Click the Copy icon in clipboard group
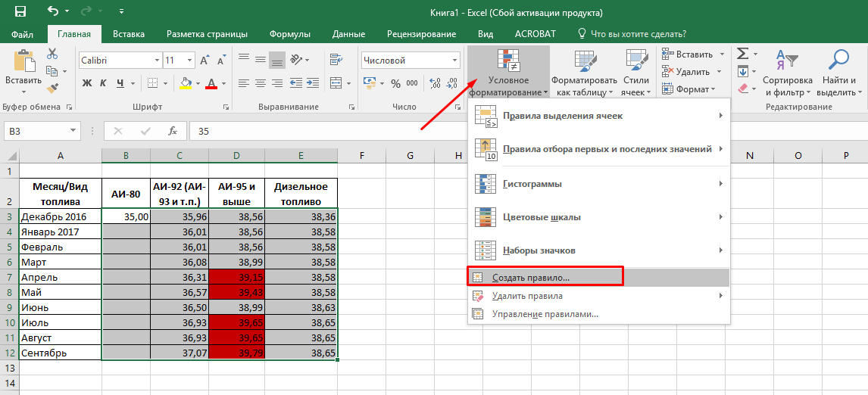Screen dimensions: 868x395 (52, 71)
